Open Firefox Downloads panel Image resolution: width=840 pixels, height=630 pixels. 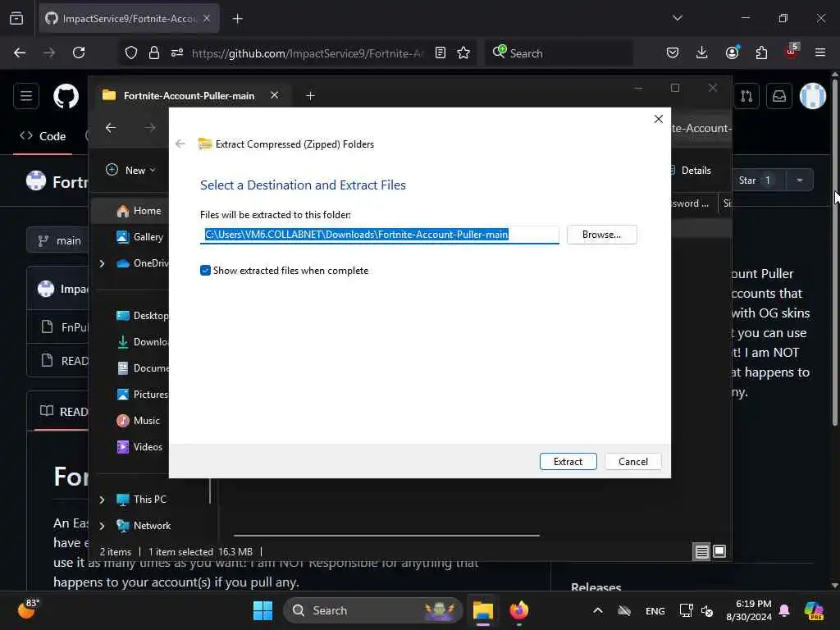point(702,52)
